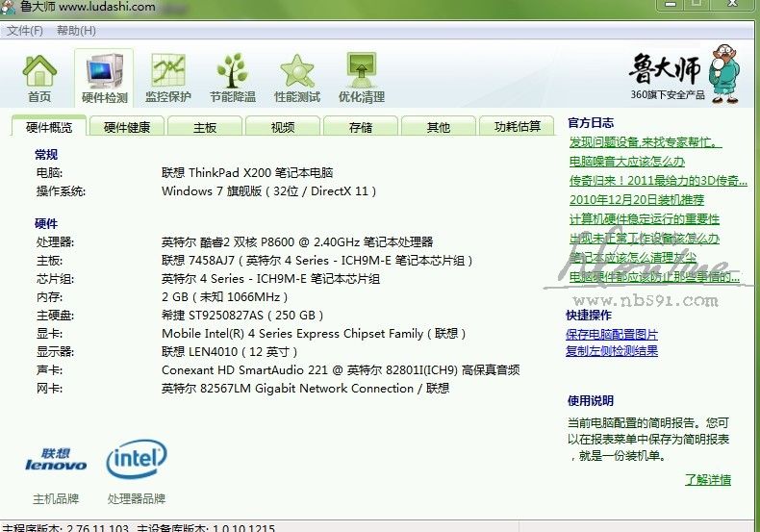This screenshot has width=760, height=532.
Task: Switch to the 功耗估算 tab
Action: coord(517,126)
